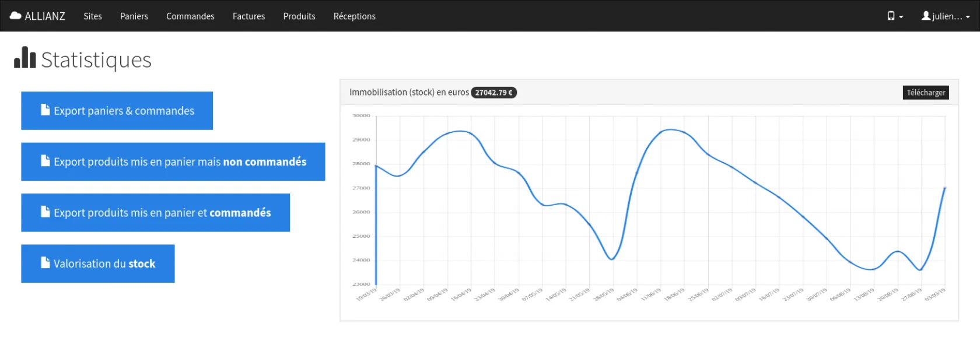This screenshot has height=341, width=980.
Task: Click the Statistiques bar chart icon
Action: pyautogui.click(x=24, y=58)
